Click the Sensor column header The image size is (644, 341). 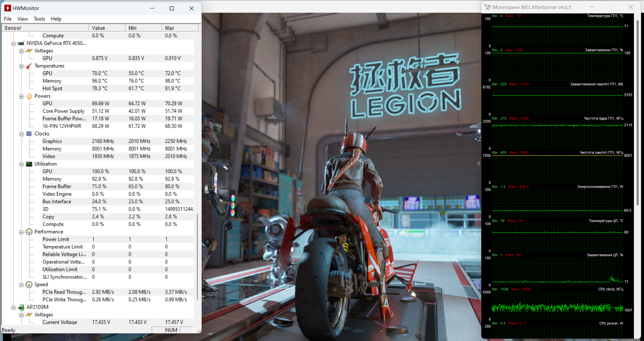tap(45, 28)
